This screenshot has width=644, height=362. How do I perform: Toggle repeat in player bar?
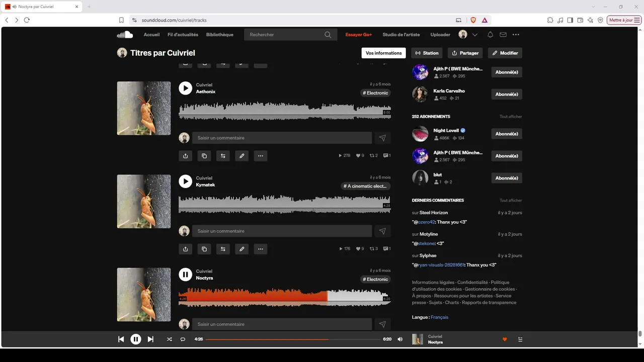pos(183,339)
